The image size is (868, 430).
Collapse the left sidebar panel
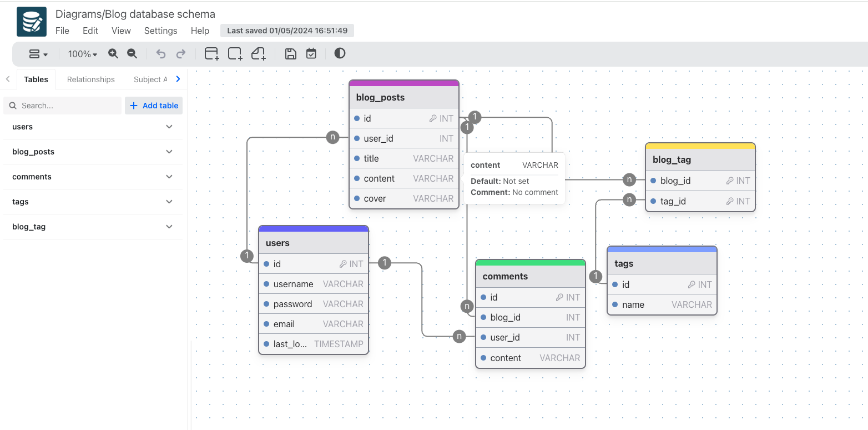[x=8, y=79]
